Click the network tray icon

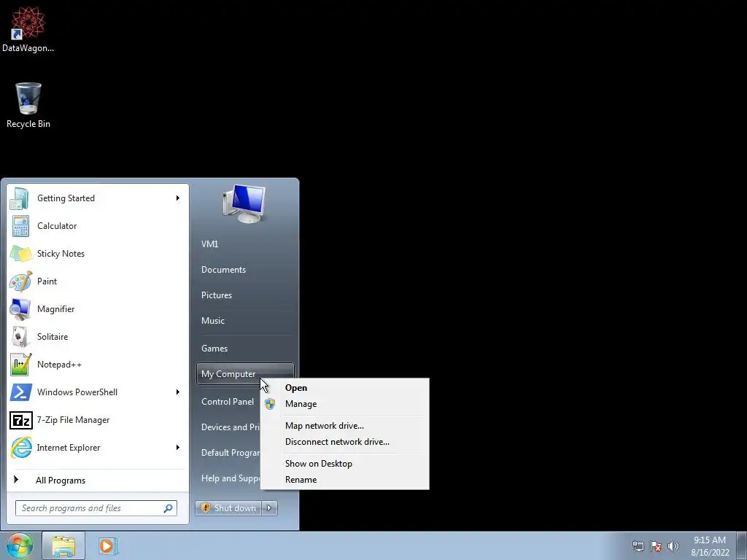click(638, 546)
